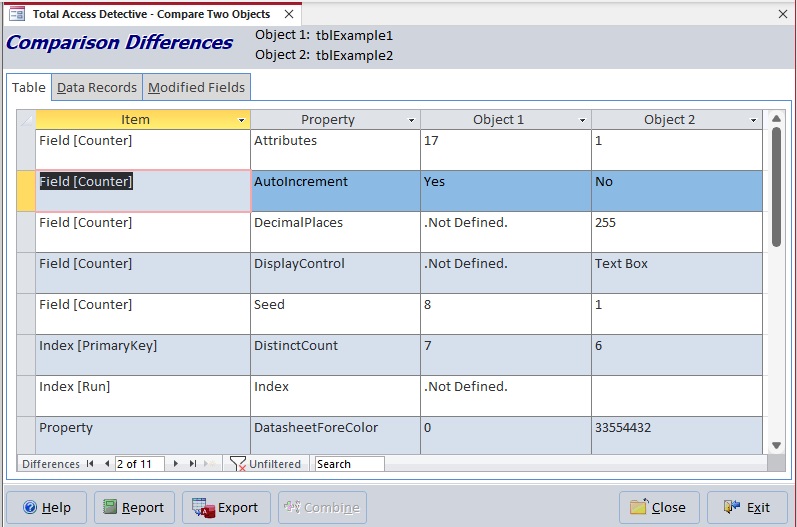This screenshot has width=797, height=527.
Task: Go to the previous difference record
Action: [x=107, y=463]
